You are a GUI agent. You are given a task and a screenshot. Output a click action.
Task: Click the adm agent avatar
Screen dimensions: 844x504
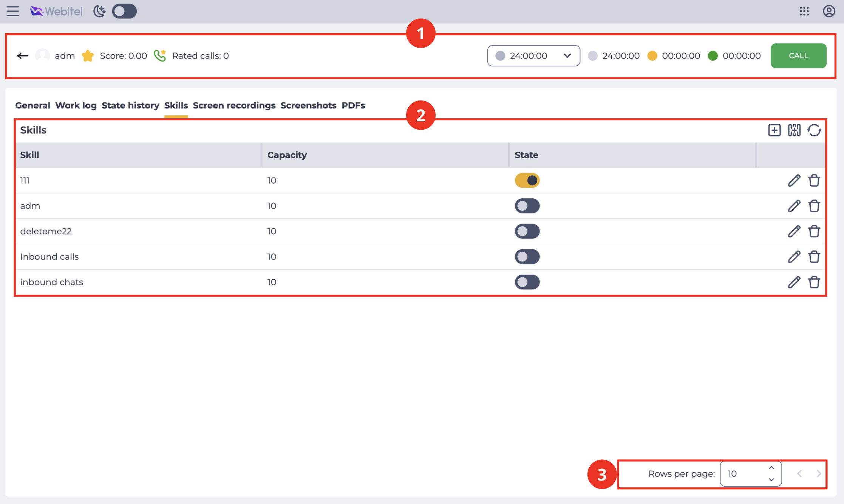click(x=42, y=56)
